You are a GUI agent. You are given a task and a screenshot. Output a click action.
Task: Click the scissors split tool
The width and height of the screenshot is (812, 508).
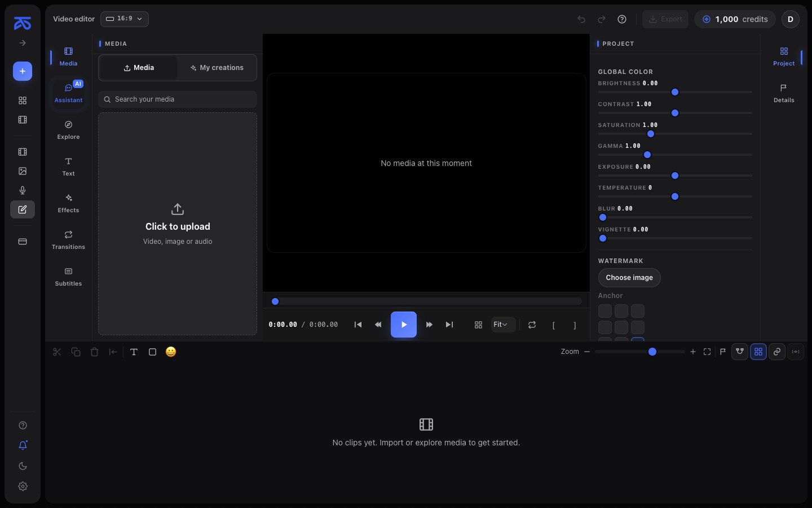(x=57, y=352)
